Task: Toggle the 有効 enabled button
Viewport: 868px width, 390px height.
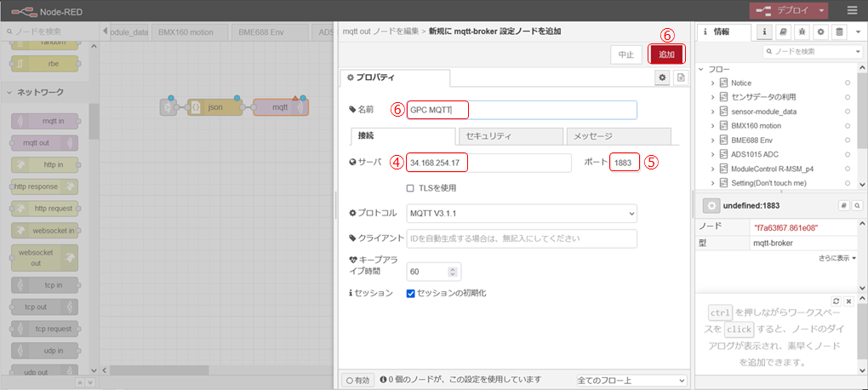Action: point(357,381)
